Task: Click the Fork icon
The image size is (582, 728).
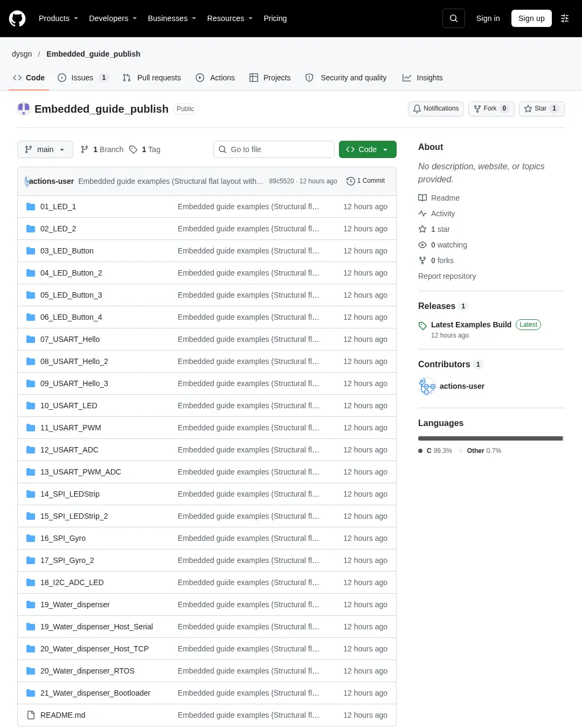Action: coord(477,109)
